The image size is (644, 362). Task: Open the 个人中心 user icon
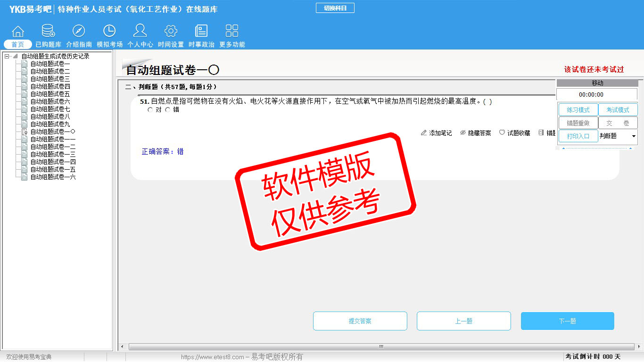[x=140, y=32]
